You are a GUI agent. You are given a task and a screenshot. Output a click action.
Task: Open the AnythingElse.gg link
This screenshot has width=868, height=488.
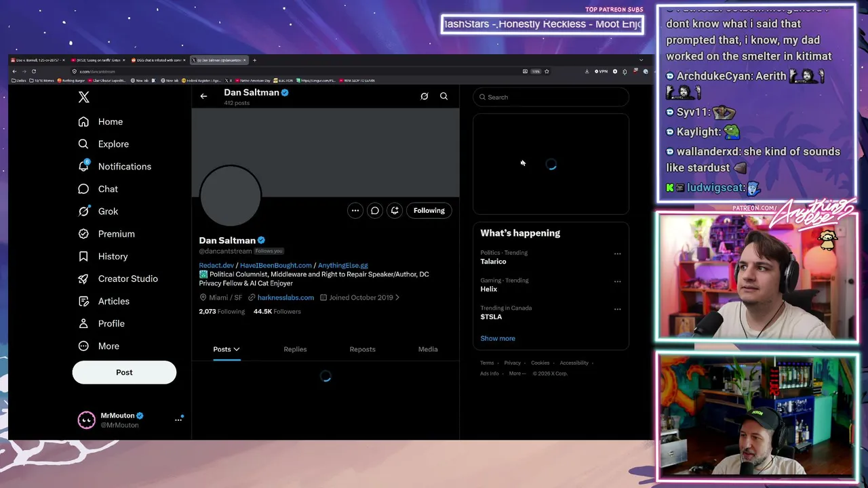pos(343,266)
